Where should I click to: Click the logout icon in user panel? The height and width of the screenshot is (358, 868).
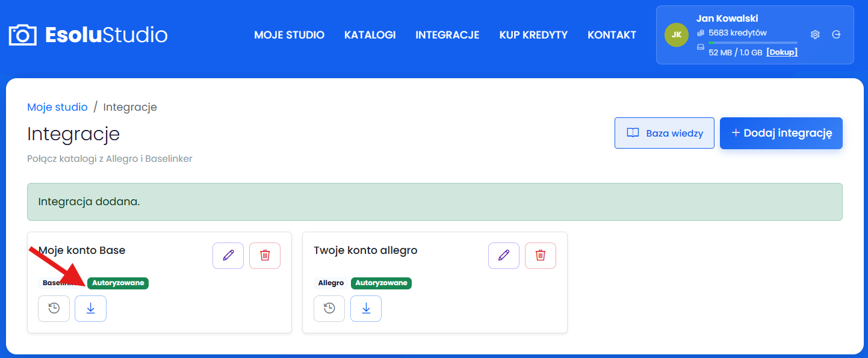836,35
